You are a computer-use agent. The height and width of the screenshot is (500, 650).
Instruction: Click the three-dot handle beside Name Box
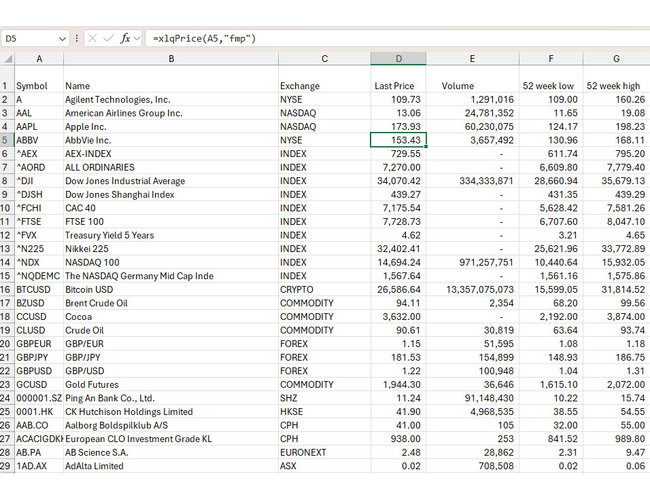(x=77, y=39)
